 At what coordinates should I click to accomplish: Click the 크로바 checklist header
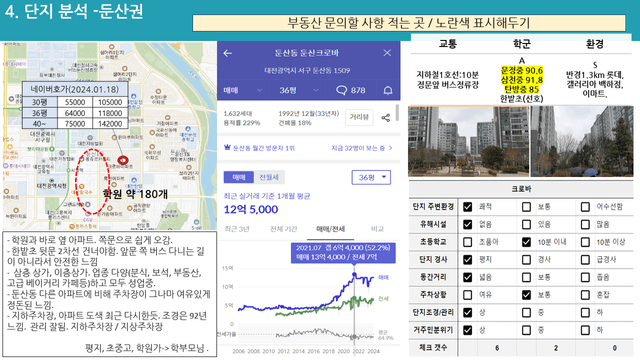[x=521, y=189]
